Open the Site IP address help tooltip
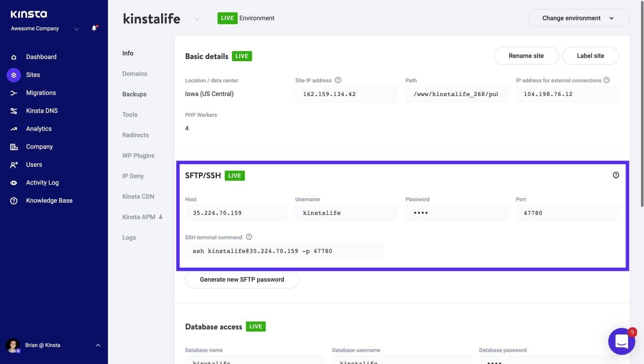 (338, 80)
